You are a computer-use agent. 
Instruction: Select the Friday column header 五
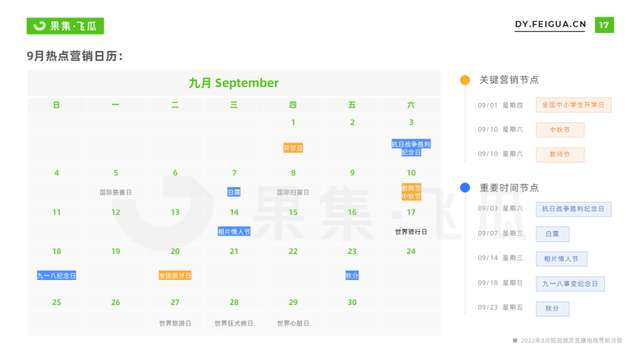coord(352,105)
